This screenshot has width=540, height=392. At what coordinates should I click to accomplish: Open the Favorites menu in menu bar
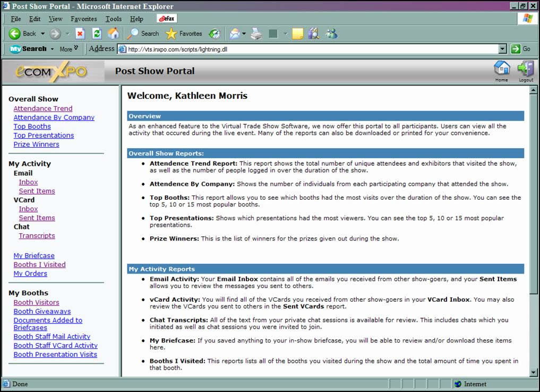click(x=83, y=19)
